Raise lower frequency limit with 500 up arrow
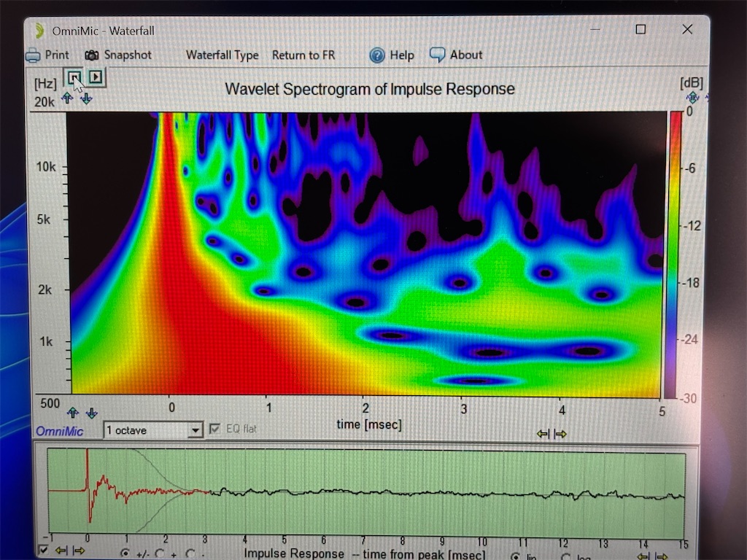 click(x=73, y=413)
